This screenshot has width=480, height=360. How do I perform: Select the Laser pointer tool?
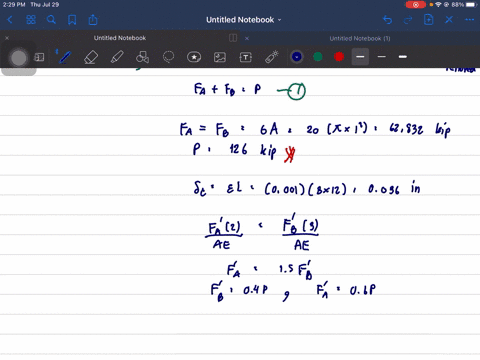(272, 57)
